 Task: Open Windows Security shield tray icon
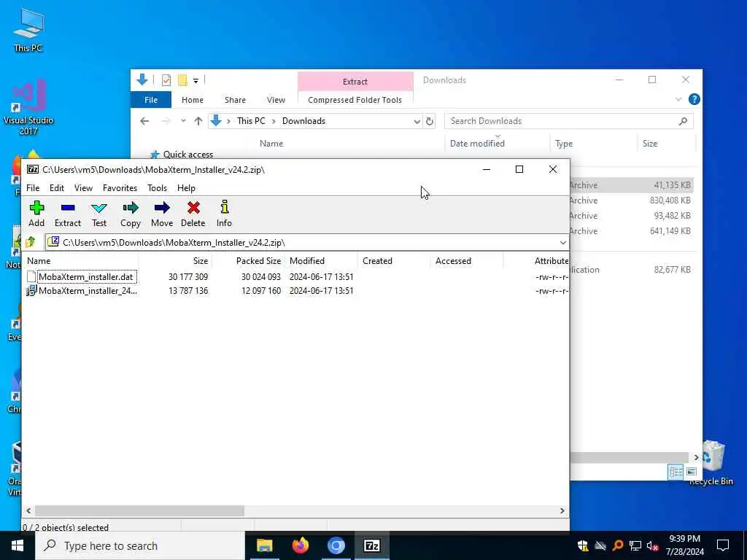click(583, 545)
